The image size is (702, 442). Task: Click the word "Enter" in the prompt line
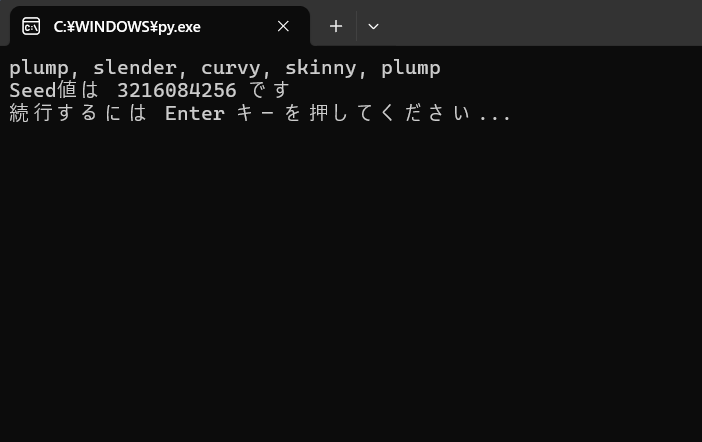tap(195, 113)
